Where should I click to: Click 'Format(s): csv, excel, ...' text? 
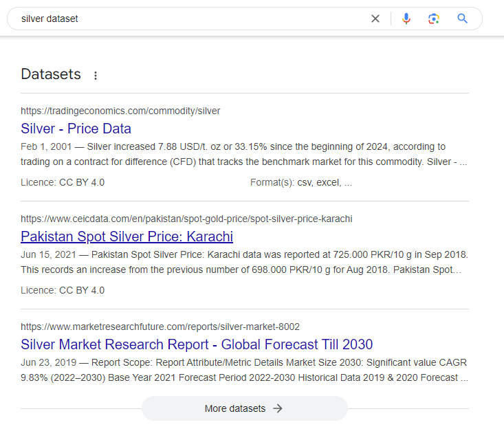point(301,182)
